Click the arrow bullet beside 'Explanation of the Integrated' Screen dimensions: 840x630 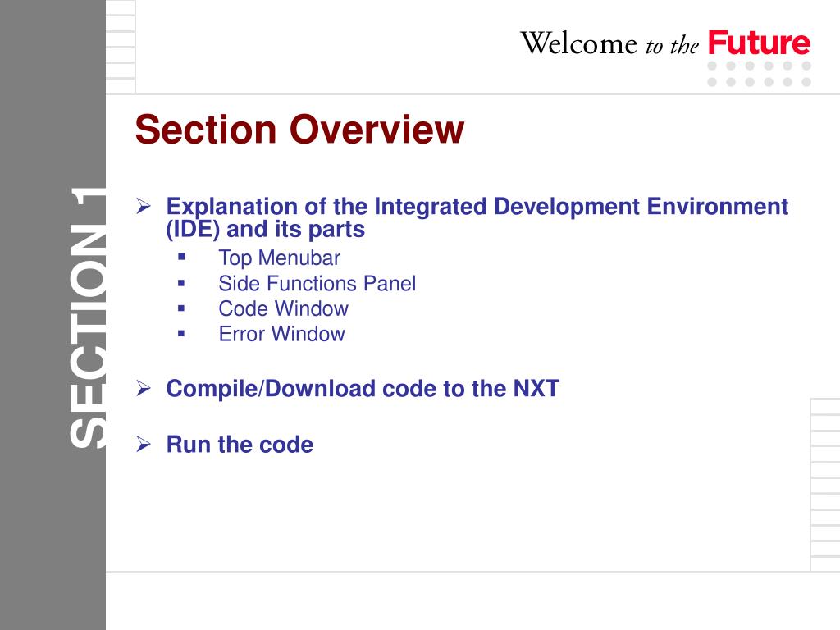(x=143, y=206)
